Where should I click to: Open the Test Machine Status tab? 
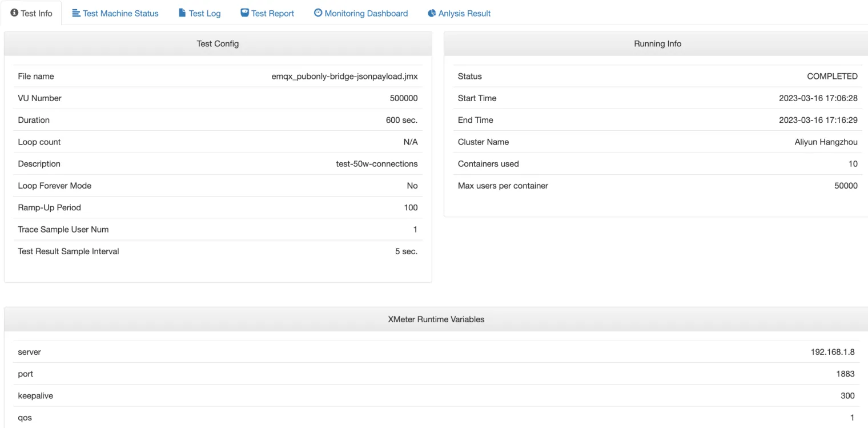(120, 13)
